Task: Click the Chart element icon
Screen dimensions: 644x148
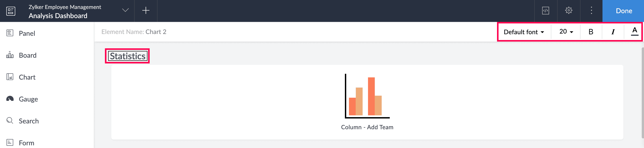Action: click(10, 77)
